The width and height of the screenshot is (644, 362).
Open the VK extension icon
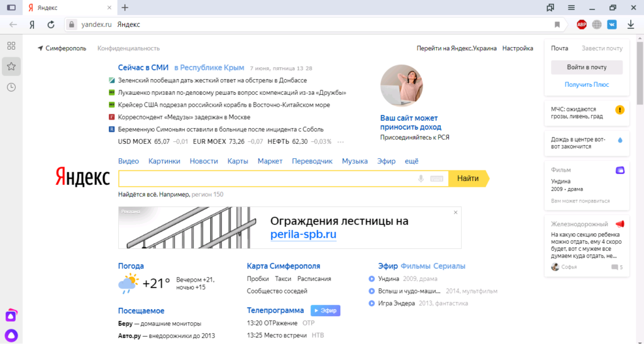(612, 25)
